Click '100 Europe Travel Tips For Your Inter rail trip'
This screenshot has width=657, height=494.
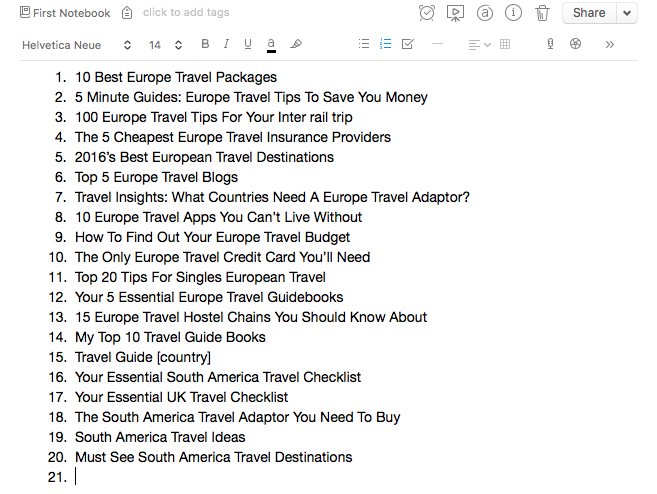pyautogui.click(x=214, y=117)
